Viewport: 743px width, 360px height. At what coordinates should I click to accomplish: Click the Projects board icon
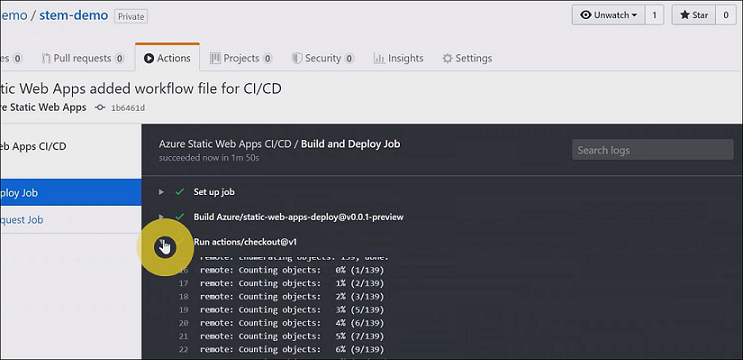point(215,58)
